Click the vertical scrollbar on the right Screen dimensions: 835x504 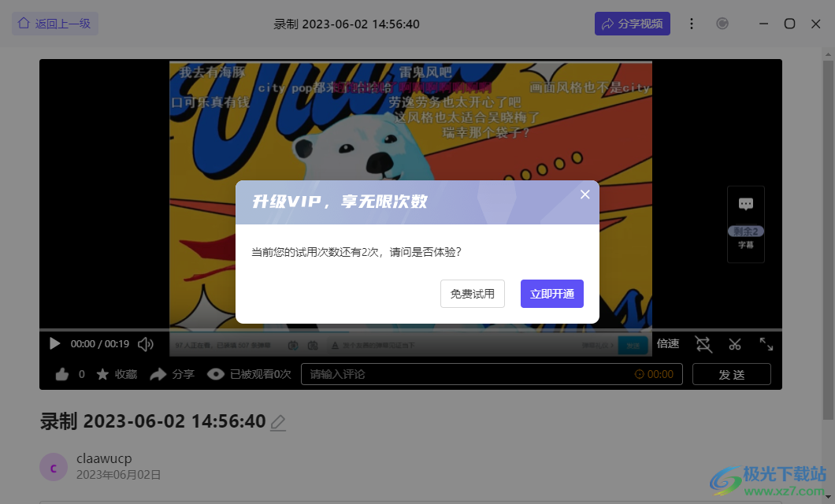(x=828, y=239)
